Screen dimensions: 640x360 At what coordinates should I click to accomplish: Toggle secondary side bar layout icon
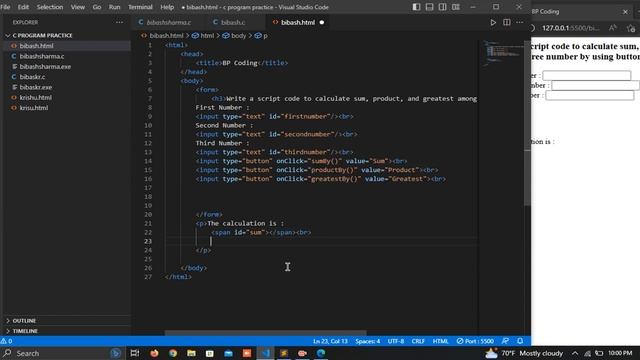pyautogui.click(x=442, y=7)
